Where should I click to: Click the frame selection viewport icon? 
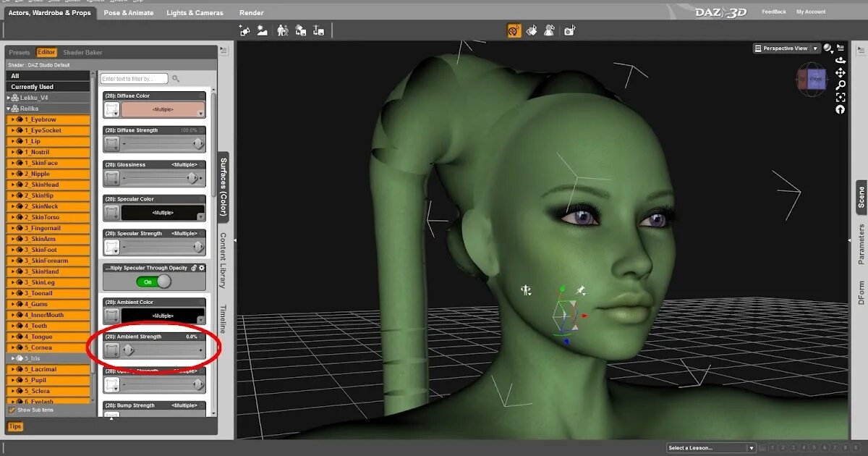841,98
